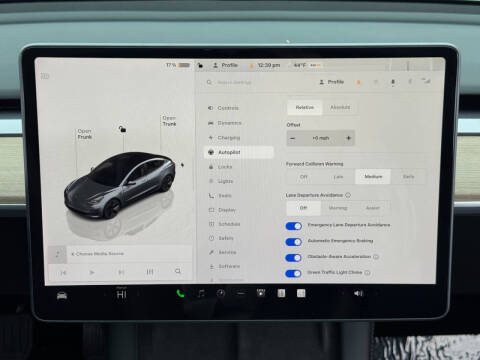
Task: Open the three-dots app launcher
Action: 241,293
